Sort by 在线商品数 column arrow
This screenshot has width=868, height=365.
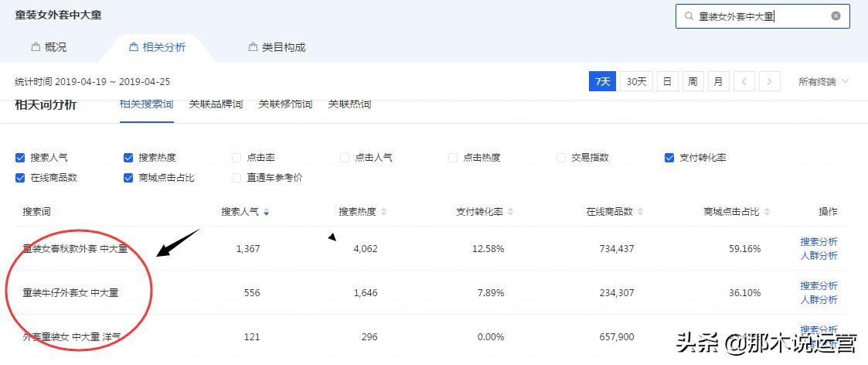coord(641,212)
